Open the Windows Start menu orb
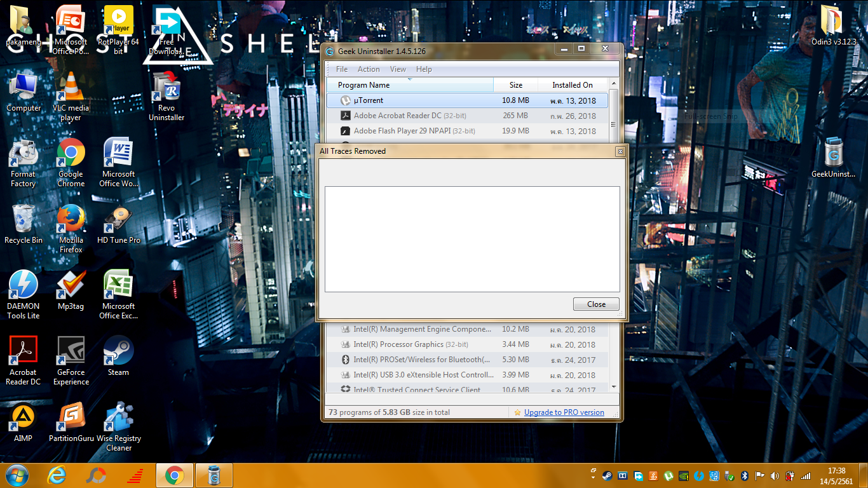The height and width of the screenshot is (488, 868). tap(16, 475)
